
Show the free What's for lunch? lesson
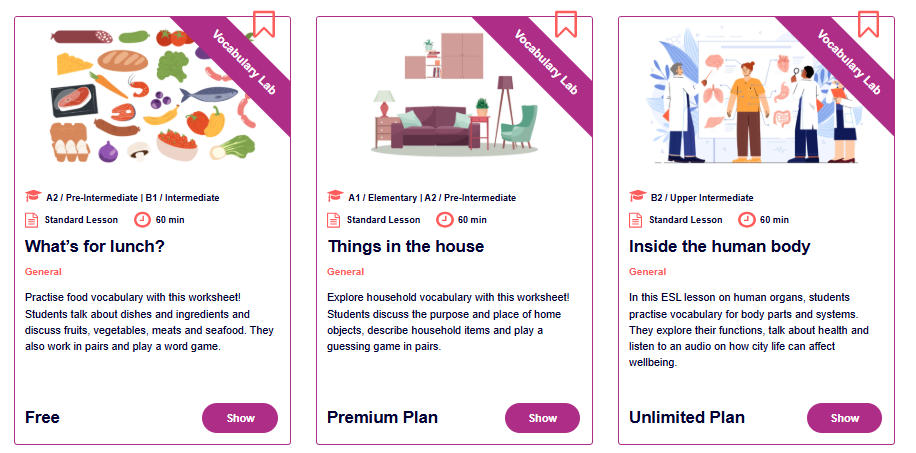coord(240,418)
